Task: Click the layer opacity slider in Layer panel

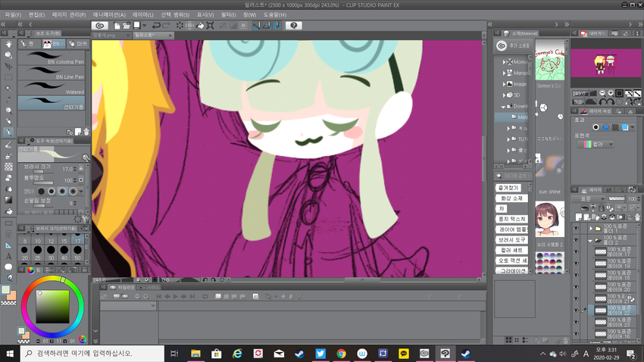Action: pyautogui.click(x=617, y=198)
